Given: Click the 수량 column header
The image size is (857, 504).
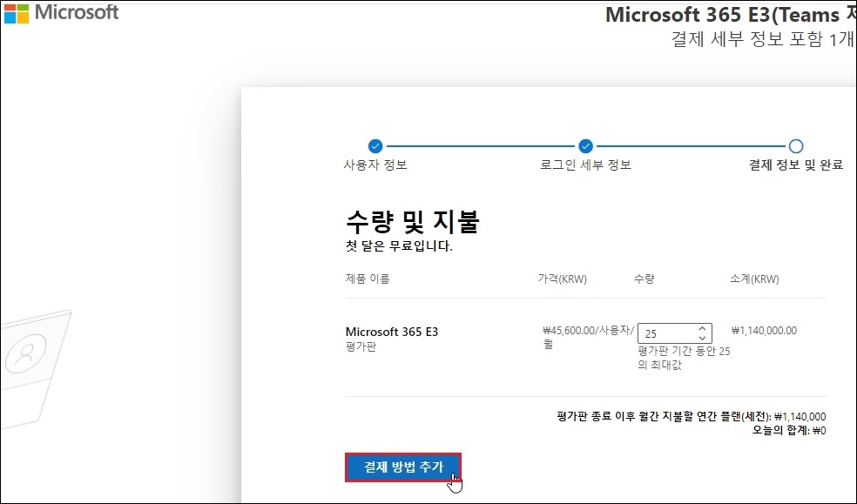Looking at the screenshot, I should tap(644, 279).
